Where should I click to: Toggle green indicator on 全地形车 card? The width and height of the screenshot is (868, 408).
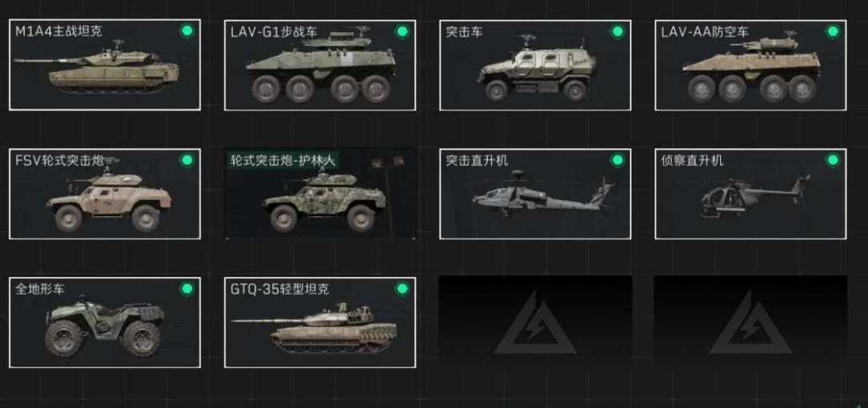[x=187, y=288]
